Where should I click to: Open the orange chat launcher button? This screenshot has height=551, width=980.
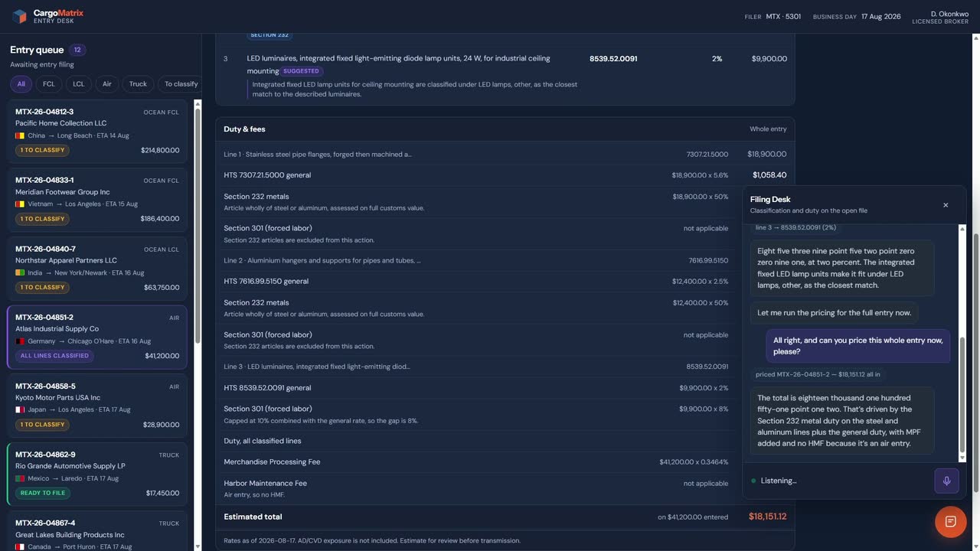point(950,522)
